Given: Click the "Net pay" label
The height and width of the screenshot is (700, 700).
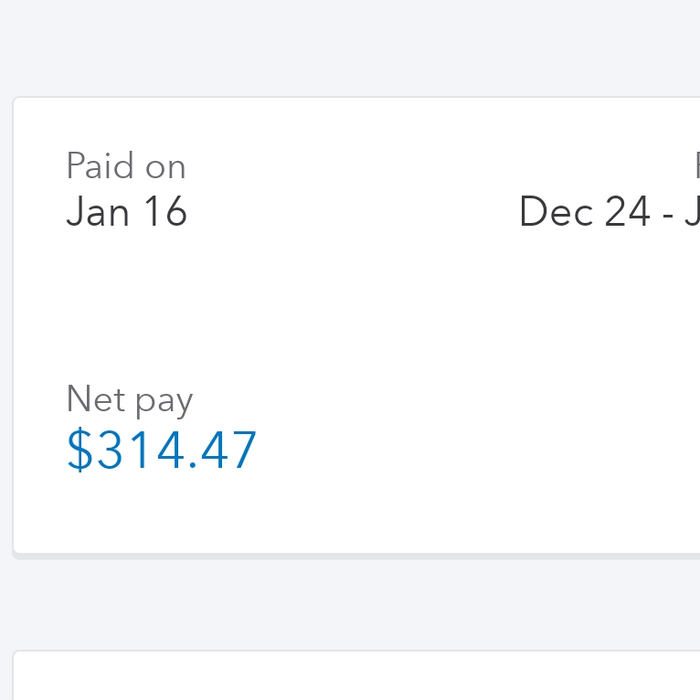Looking at the screenshot, I should (x=129, y=400).
